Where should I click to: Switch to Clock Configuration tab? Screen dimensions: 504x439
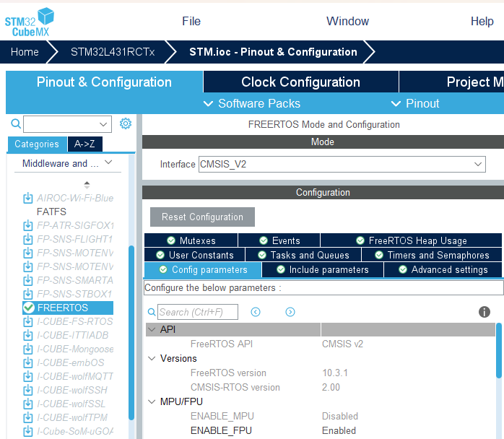pyautogui.click(x=301, y=82)
